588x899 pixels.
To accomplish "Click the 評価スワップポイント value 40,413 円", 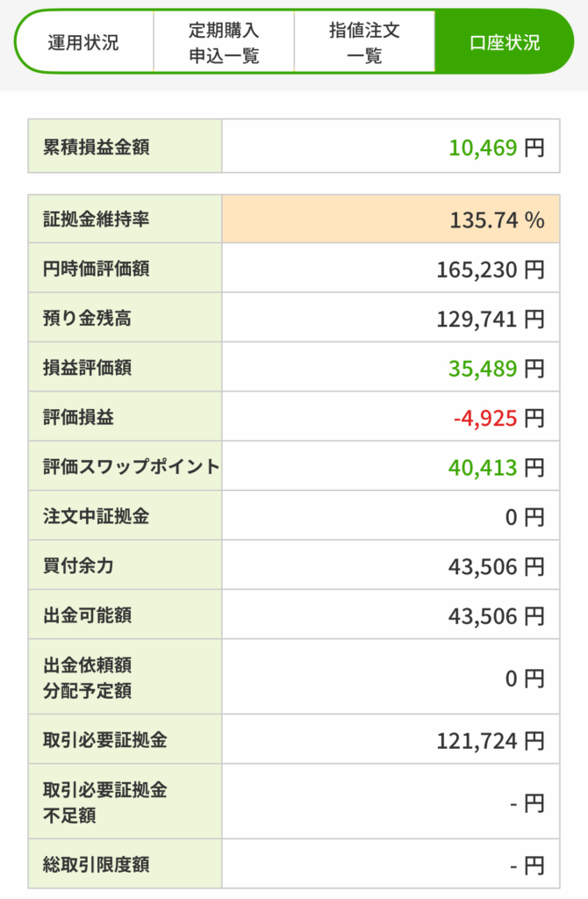I will (496, 467).
